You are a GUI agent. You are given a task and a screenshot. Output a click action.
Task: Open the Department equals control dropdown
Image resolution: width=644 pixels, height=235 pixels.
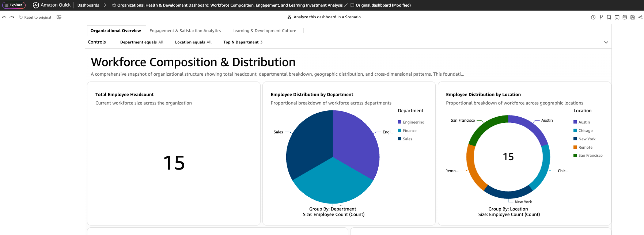click(142, 42)
